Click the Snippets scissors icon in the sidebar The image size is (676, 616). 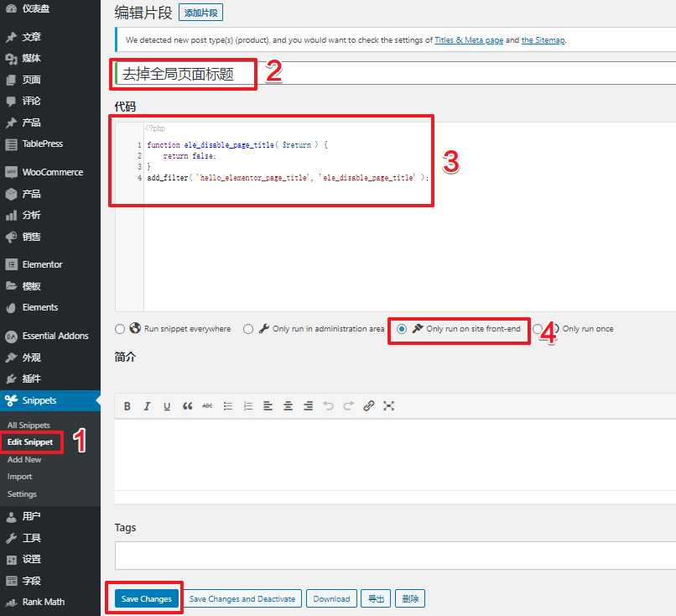click(11, 401)
